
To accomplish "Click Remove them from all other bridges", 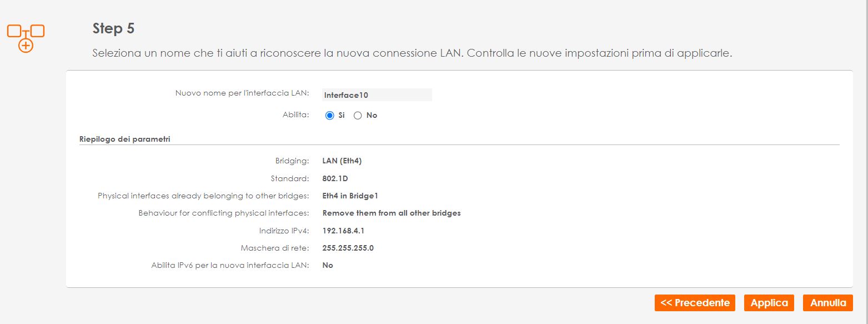I will click(392, 213).
